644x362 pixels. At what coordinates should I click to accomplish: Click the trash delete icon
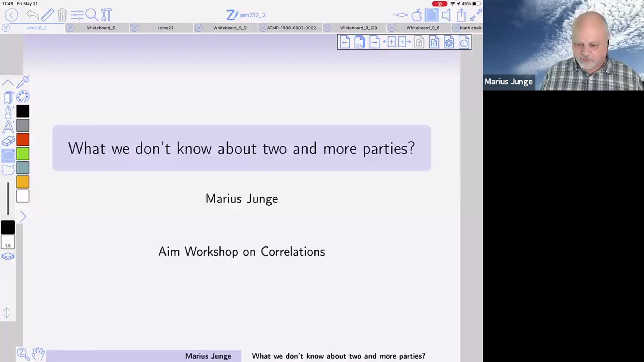[62, 15]
